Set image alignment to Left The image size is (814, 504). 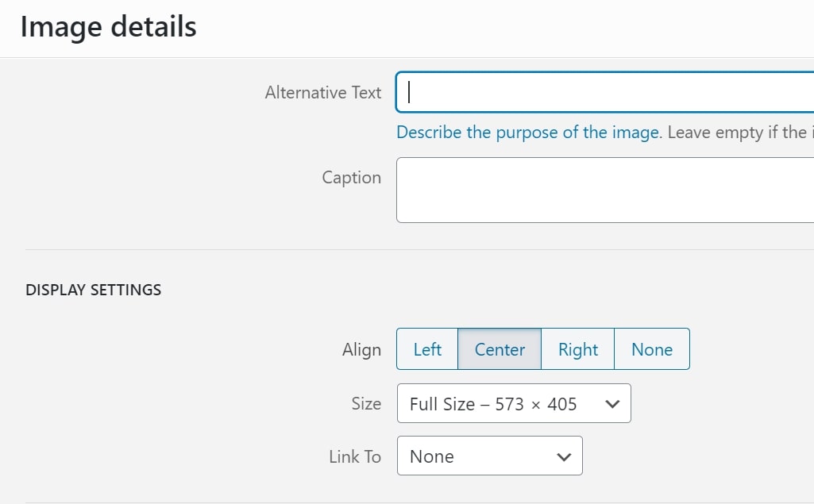pos(427,349)
